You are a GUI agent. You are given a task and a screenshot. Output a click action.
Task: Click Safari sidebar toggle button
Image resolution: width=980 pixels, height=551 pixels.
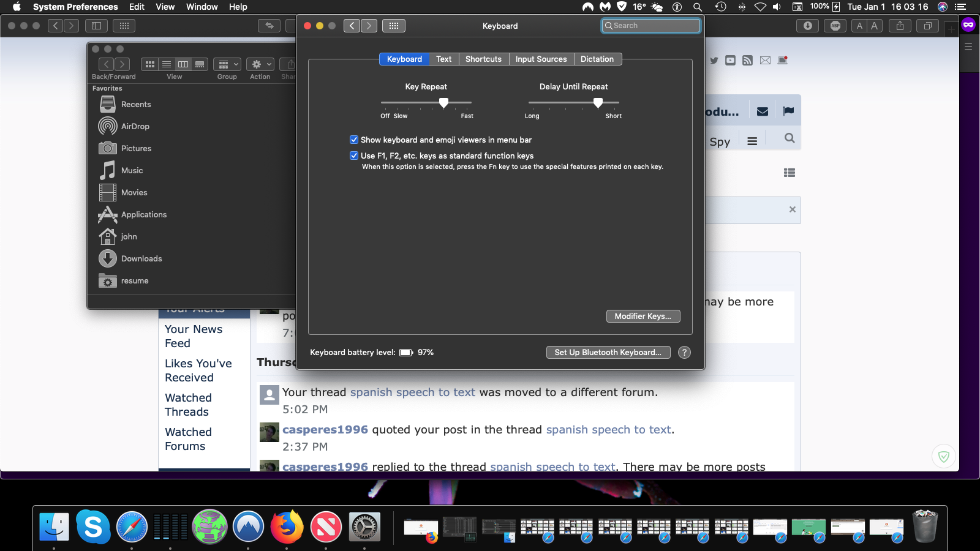[96, 26]
